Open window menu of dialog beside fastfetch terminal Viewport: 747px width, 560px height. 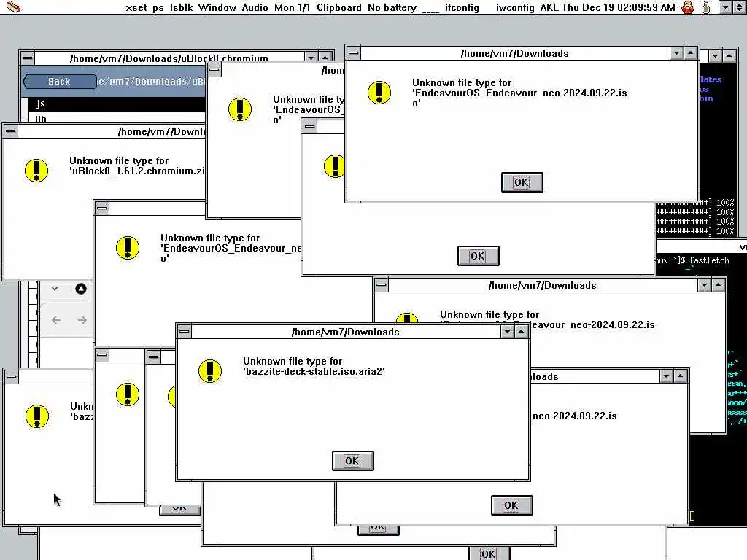click(x=381, y=285)
